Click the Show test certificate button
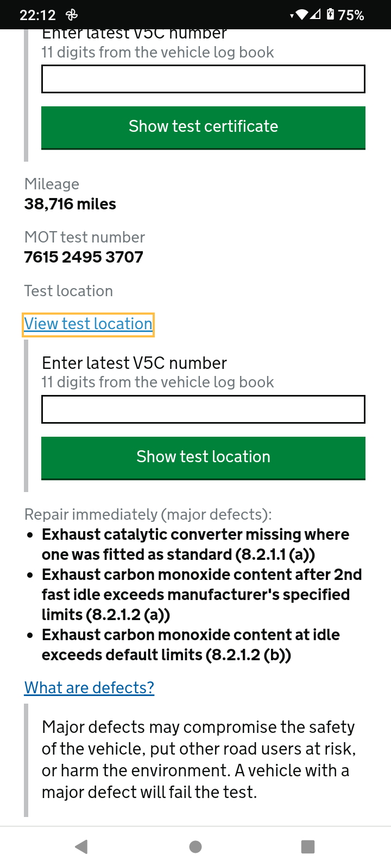 point(203,127)
